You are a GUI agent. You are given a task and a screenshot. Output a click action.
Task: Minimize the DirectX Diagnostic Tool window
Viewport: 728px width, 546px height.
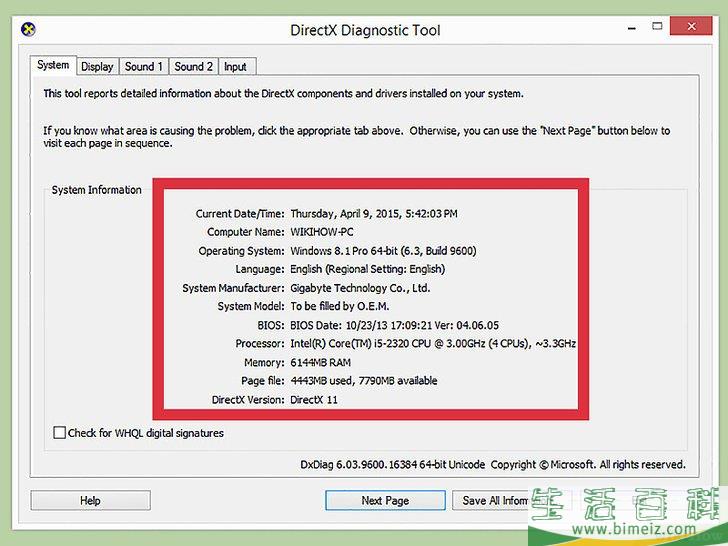point(631,28)
